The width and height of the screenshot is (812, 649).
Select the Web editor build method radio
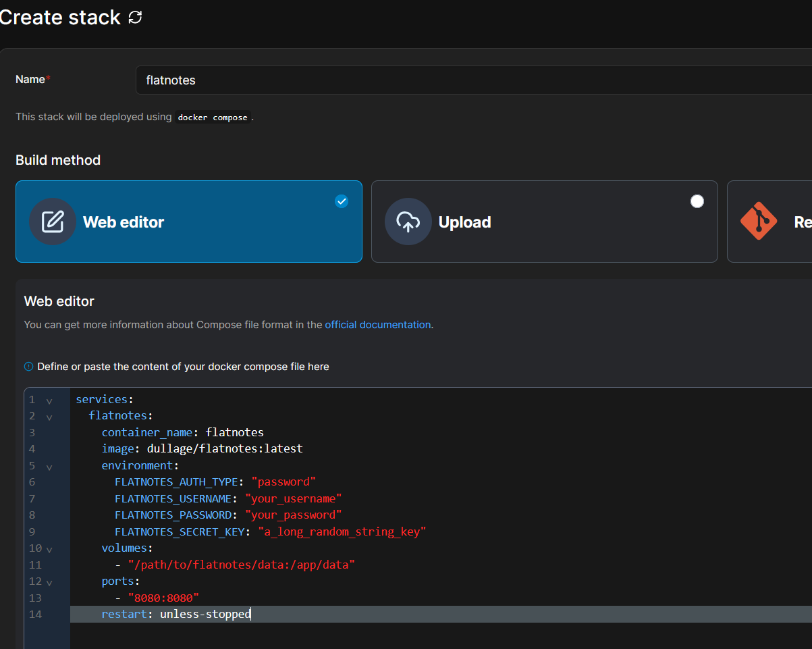(x=342, y=201)
